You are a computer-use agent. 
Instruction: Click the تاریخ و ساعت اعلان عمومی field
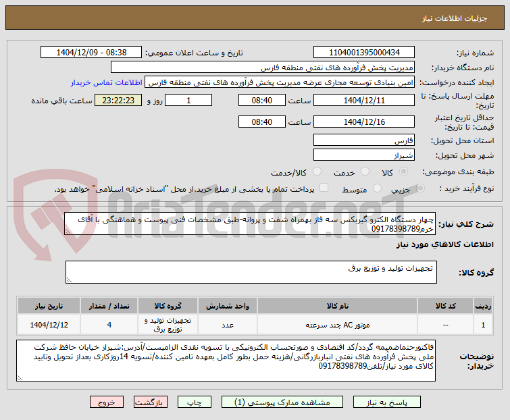(x=91, y=53)
